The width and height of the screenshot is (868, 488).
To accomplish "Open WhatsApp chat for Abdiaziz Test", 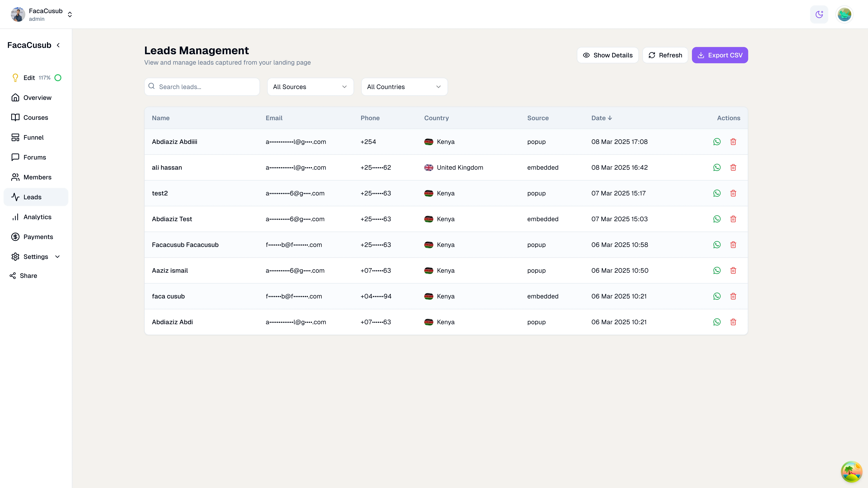I will (x=717, y=219).
